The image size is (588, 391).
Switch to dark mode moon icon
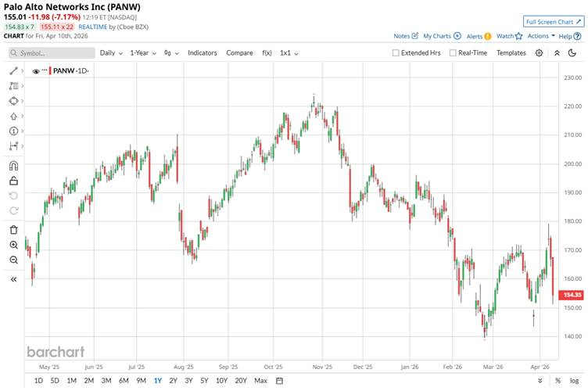pyautogui.click(x=575, y=52)
